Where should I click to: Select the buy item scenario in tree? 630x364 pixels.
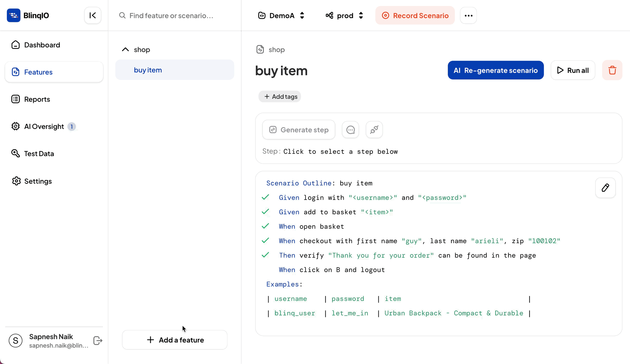tap(148, 70)
